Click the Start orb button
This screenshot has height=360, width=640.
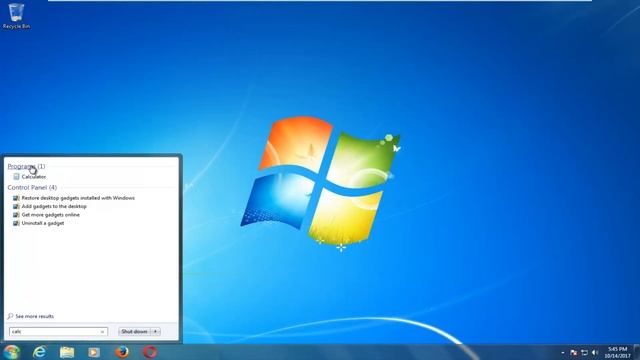point(11,352)
